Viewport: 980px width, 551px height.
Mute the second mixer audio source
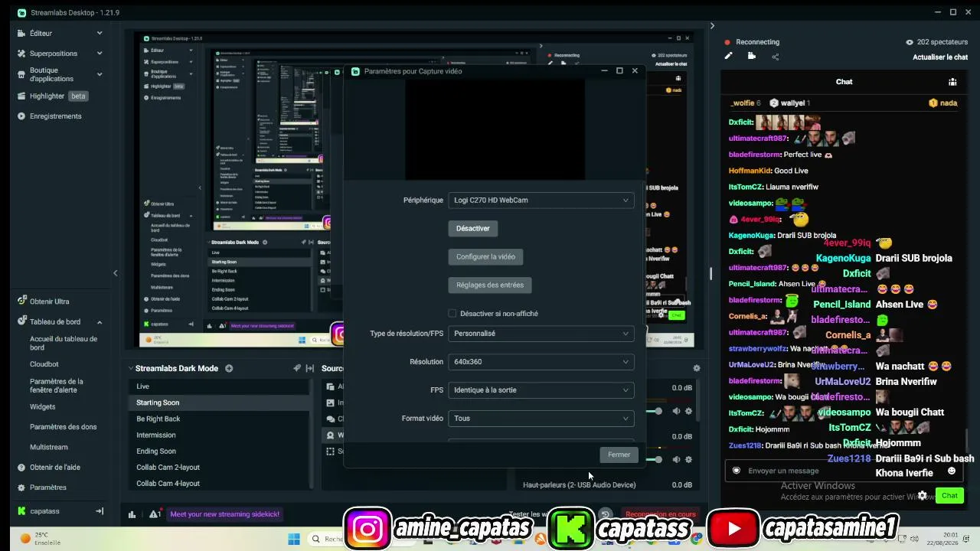[676, 459]
